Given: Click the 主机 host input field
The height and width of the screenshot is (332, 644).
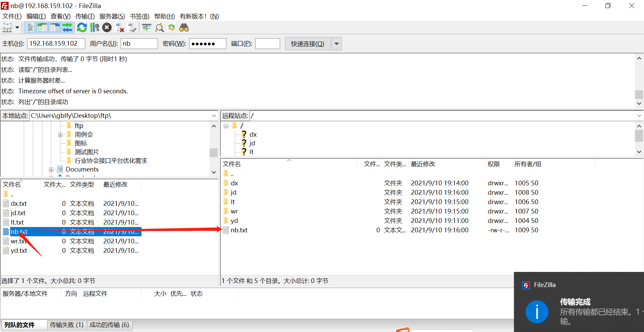Looking at the screenshot, I should point(56,44).
